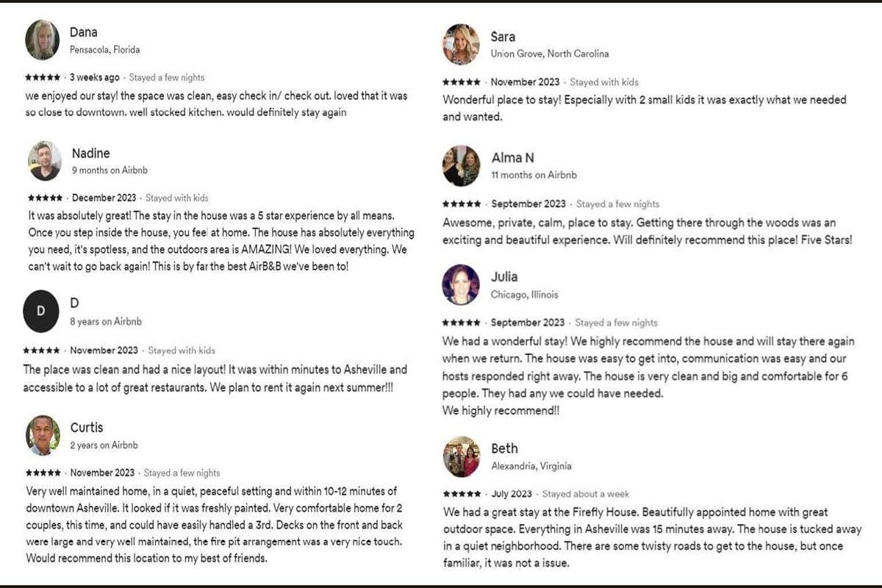Click Sara's profile picture
This screenshot has height=588, width=882.
click(x=461, y=44)
